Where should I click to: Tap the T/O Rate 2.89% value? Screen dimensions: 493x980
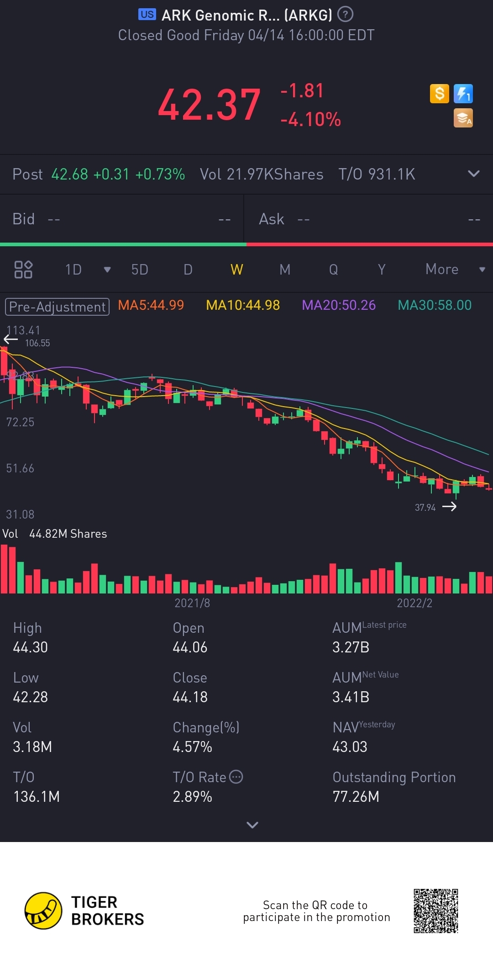coord(192,796)
